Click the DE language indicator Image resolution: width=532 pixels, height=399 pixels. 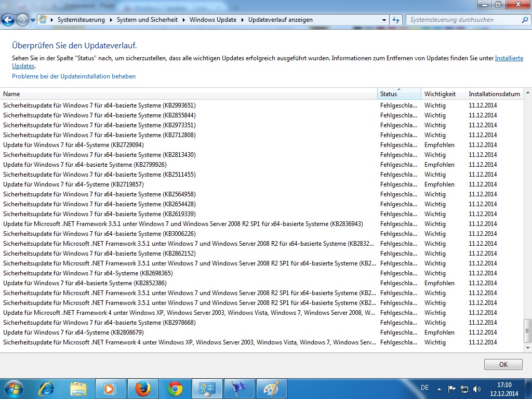coord(425,388)
